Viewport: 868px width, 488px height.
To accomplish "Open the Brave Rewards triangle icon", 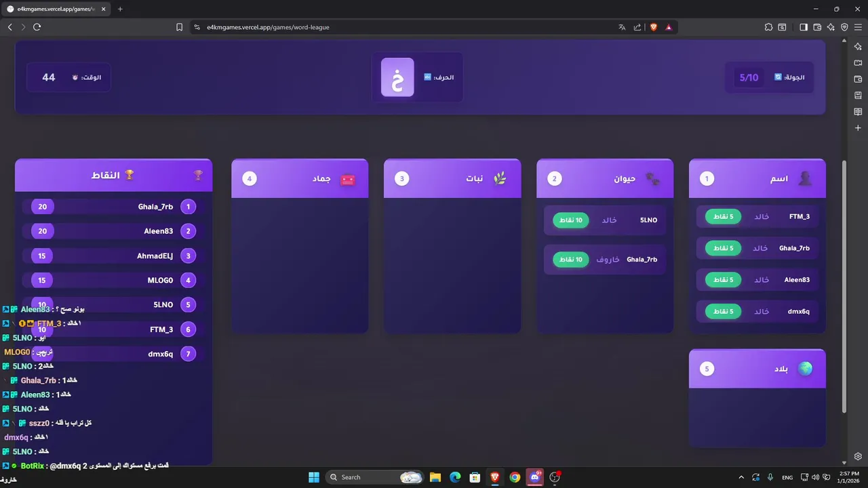I will click(669, 27).
